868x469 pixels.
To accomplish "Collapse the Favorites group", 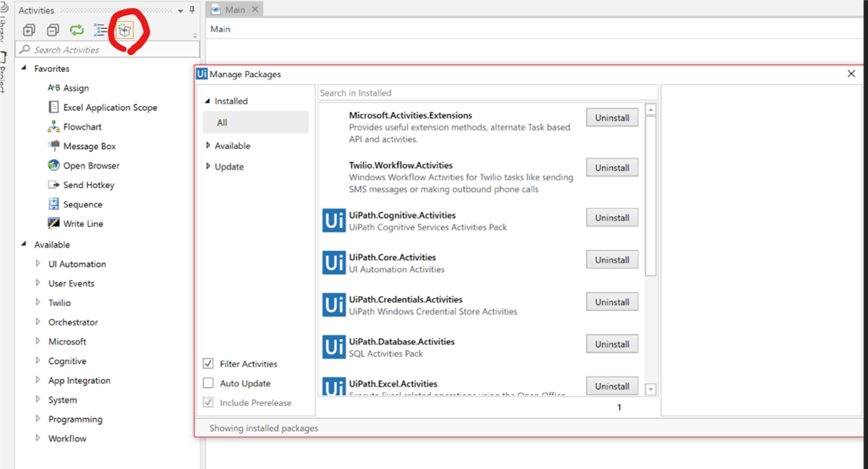I will (x=24, y=68).
